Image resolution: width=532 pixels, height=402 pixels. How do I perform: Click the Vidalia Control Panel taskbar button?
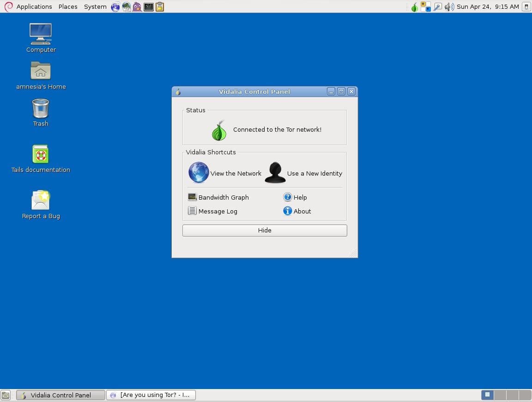pyautogui.click(x=60, y=395)
